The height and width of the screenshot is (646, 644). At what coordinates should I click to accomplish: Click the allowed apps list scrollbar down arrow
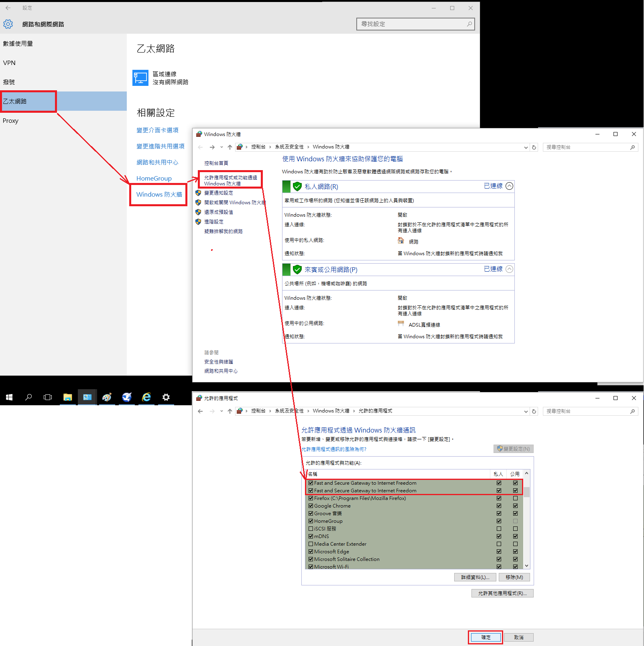click(x=526, y=566)
